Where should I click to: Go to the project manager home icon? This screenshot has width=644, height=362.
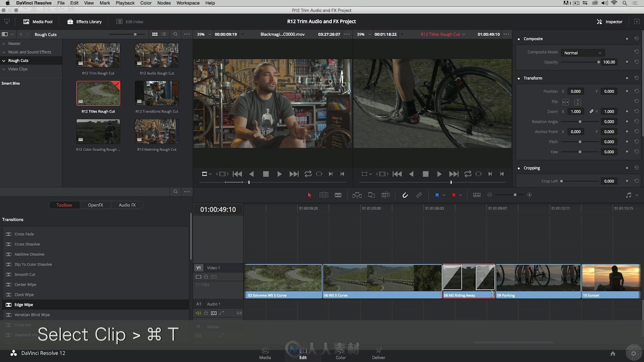click(x=613, y=353)
